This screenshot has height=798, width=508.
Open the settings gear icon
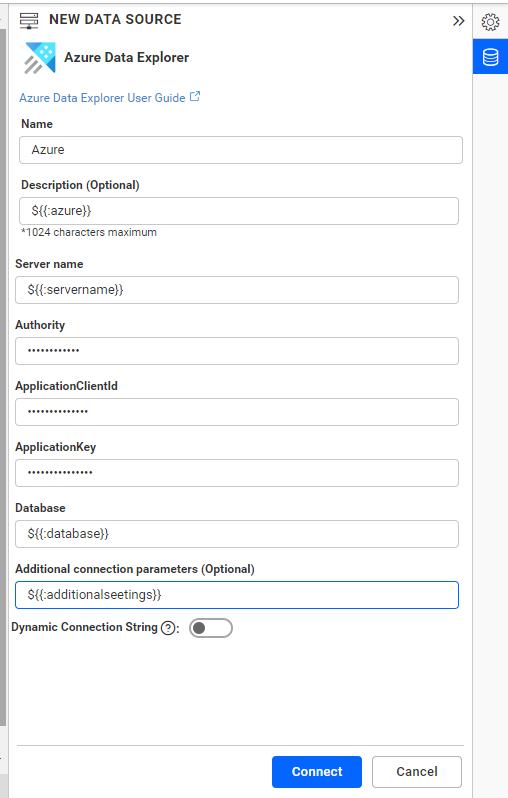pyautogui.click(x=490, y=22)
